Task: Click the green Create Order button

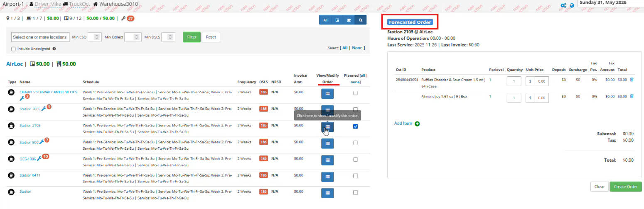Action: [x=626, y=187]
